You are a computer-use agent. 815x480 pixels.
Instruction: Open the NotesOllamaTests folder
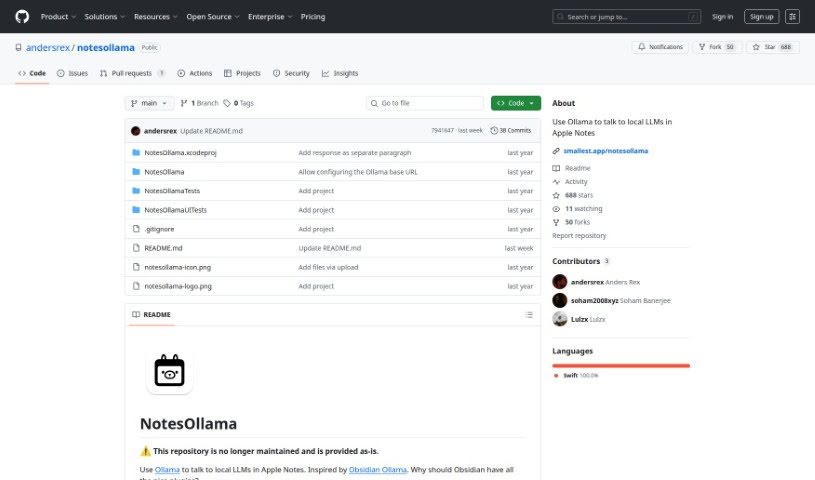172,191
